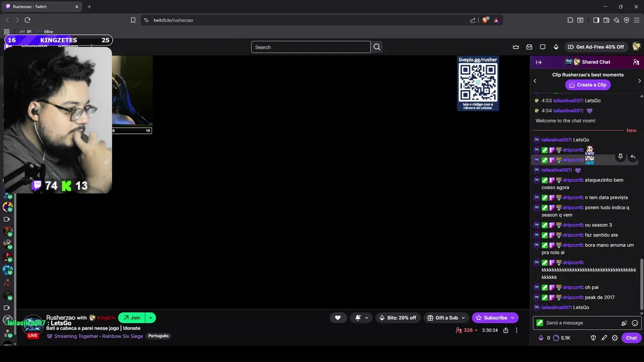Open Get Bits diamond icon in top bar

[556, 47]
